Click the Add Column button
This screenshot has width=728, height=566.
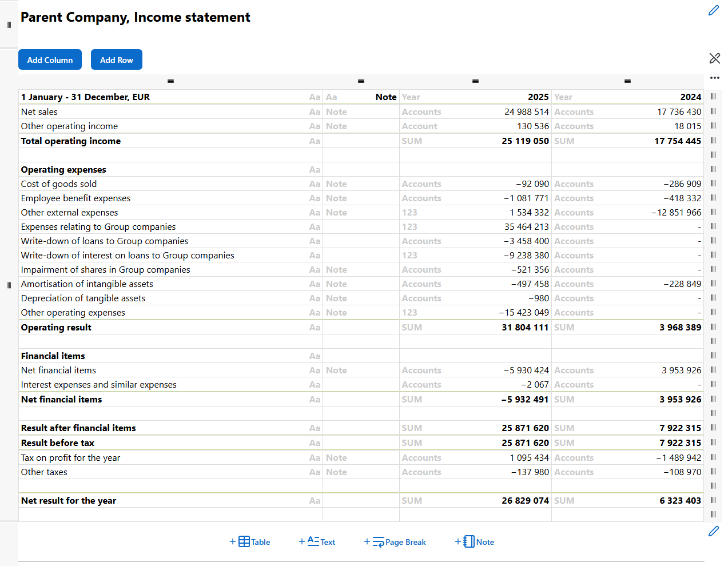point(50,59)
